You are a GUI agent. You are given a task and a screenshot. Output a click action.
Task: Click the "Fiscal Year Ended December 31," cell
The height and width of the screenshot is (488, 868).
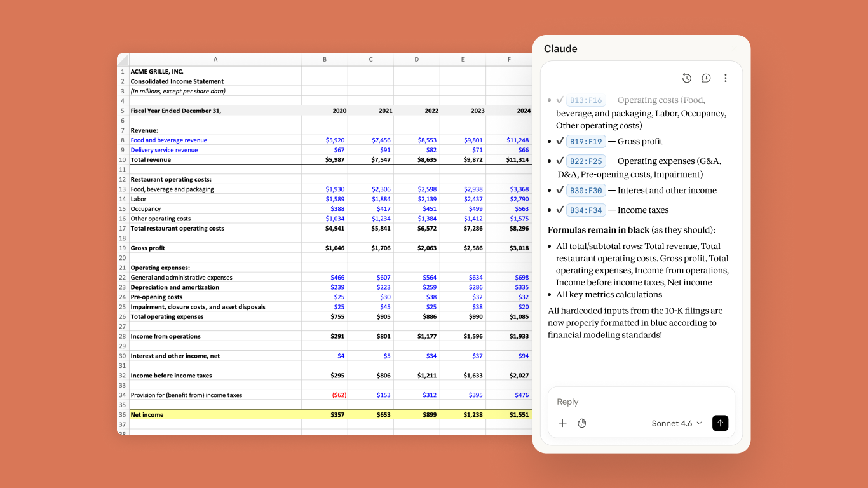coord(215,111)
